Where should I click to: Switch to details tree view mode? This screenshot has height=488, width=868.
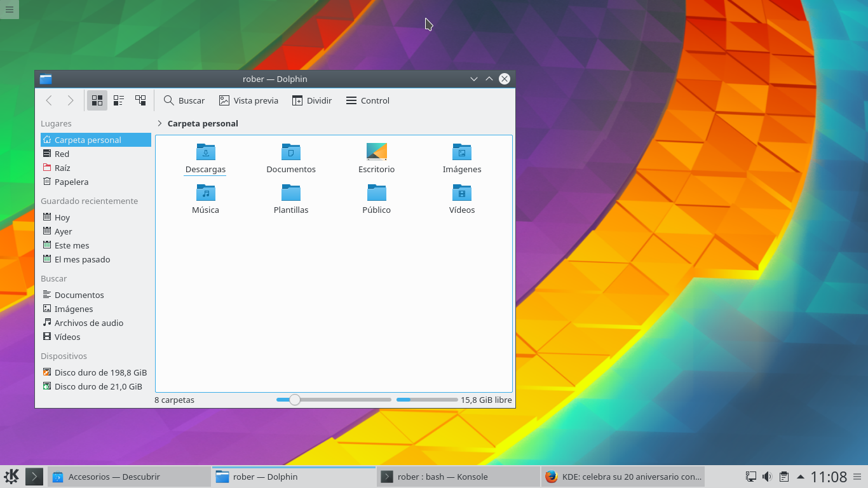[140, 100]
